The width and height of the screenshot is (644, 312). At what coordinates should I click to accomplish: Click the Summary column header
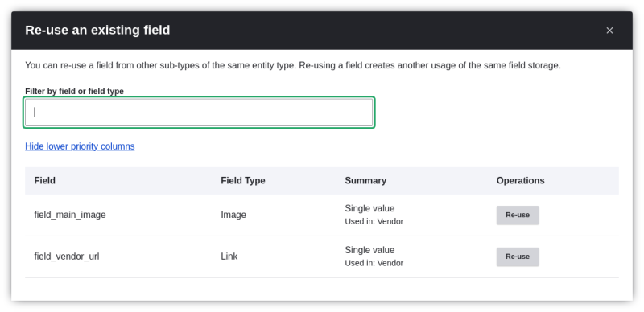(x=365, y=181)
